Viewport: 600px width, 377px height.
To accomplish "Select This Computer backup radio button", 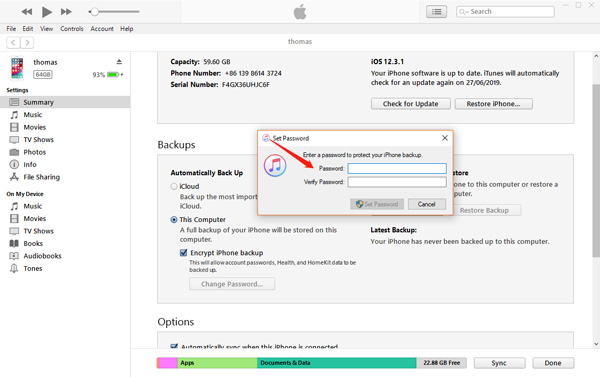I will [174, 220].
